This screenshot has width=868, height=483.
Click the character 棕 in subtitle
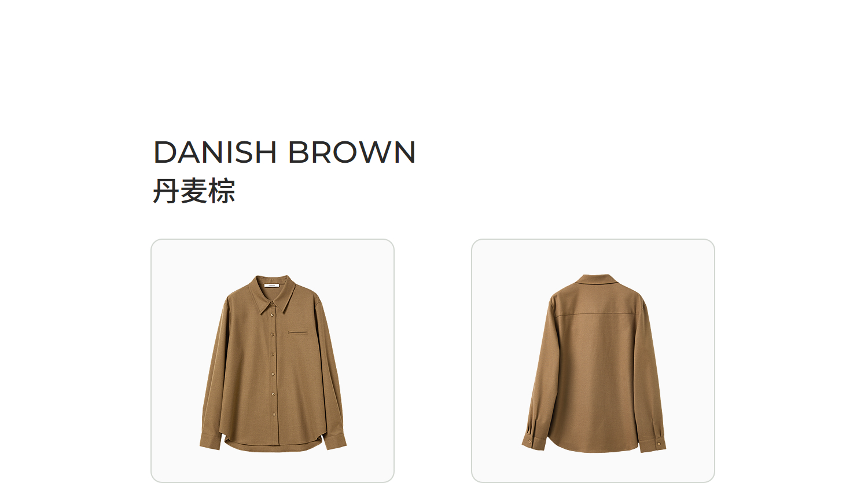(222, 191)
